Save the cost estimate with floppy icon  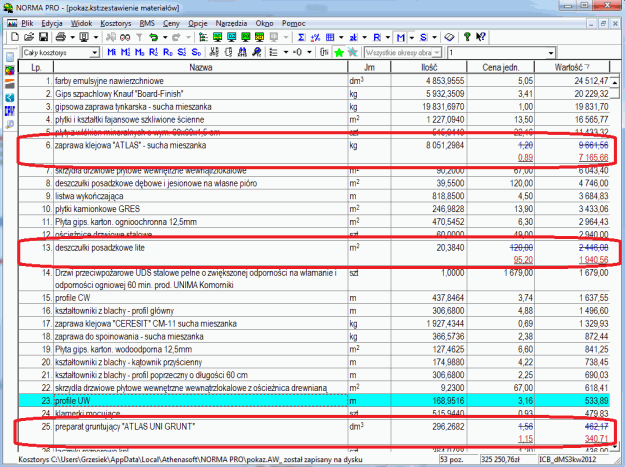tap(43, 36)
